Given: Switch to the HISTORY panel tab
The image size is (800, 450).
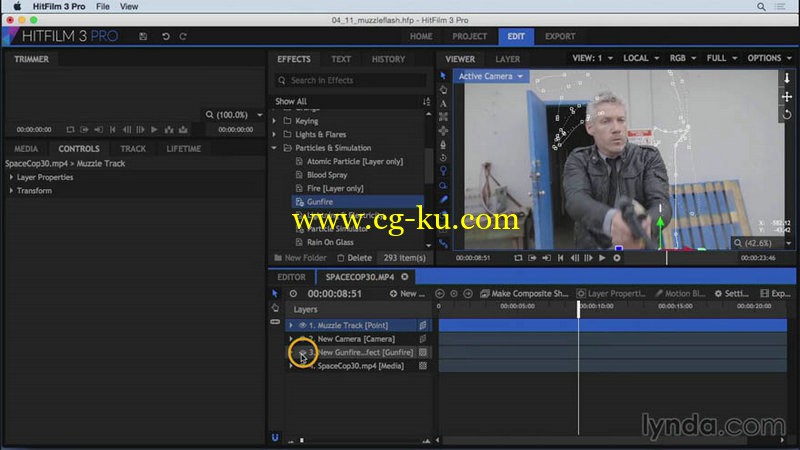Looking at the screenshot, I should pyautogui.click(x=388, y=59).
